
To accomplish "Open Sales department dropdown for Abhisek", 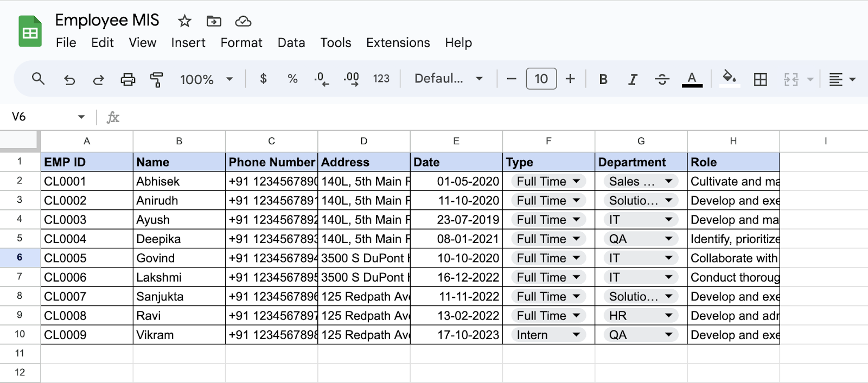I will [641, 181].
